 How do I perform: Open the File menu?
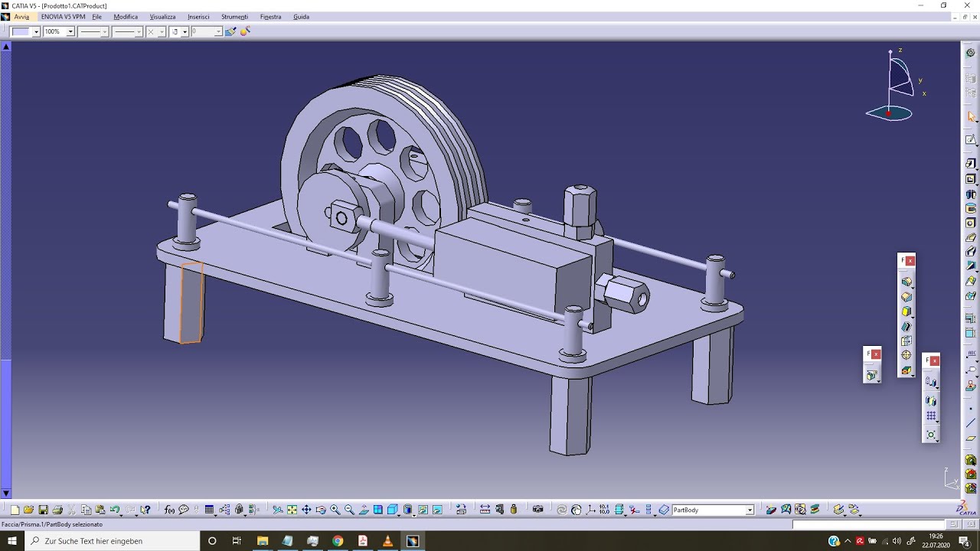pyautogui.click(x=97, y=16)
